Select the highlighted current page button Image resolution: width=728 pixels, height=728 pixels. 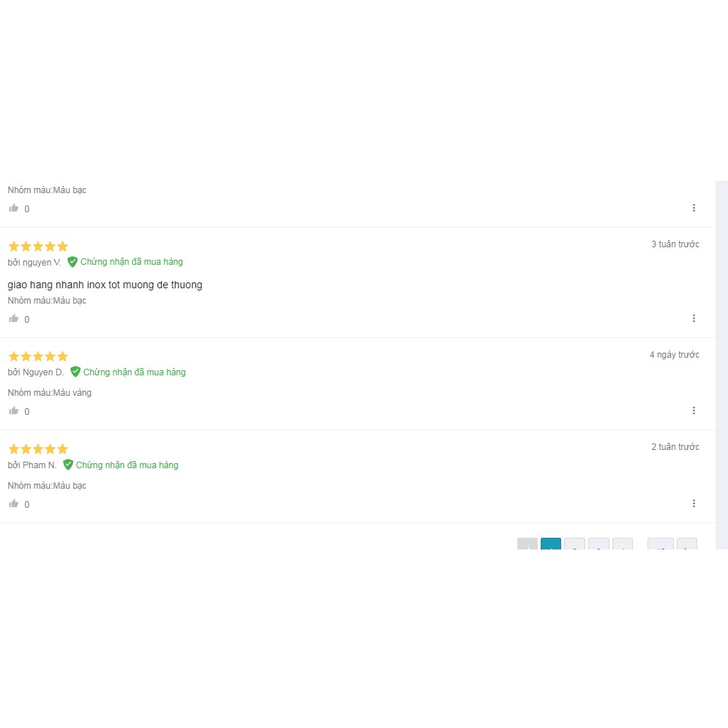pyautogui.click(x=551, y=544)
